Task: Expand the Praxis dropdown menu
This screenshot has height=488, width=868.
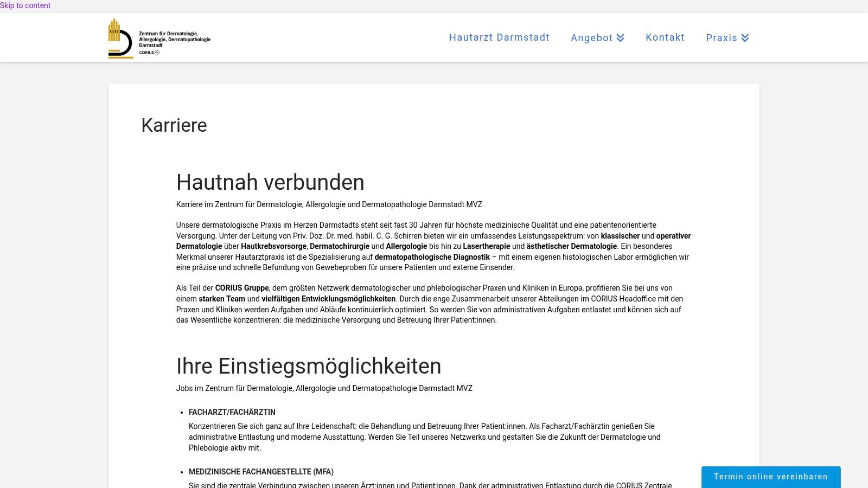Action: coord(727,37)
